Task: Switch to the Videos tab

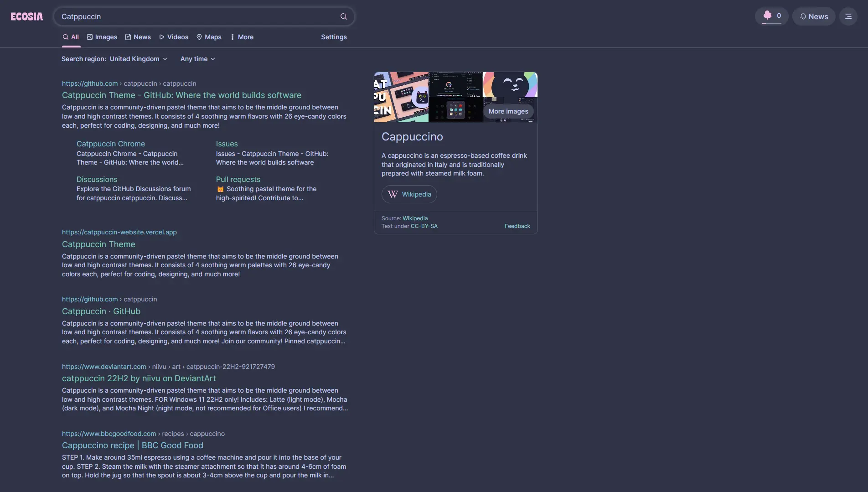Action: [174, 37]
